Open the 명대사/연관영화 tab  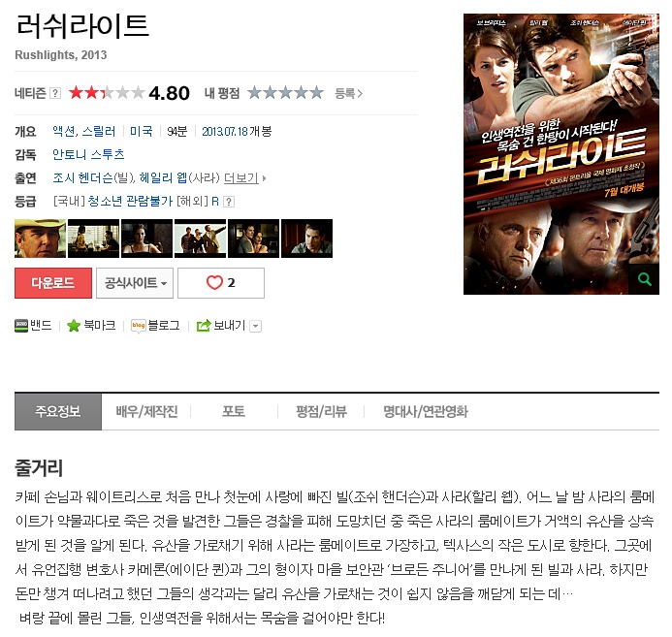[425, 412]
